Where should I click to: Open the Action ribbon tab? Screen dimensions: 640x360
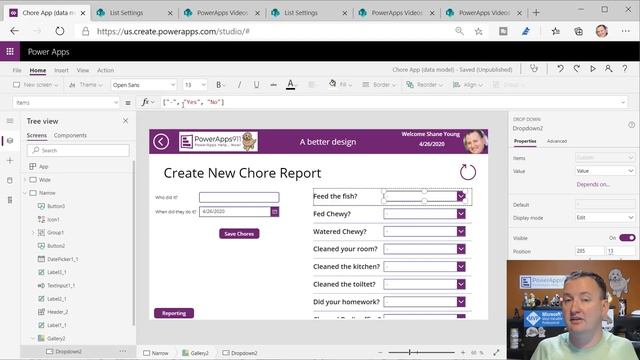[x=105, y=70]
